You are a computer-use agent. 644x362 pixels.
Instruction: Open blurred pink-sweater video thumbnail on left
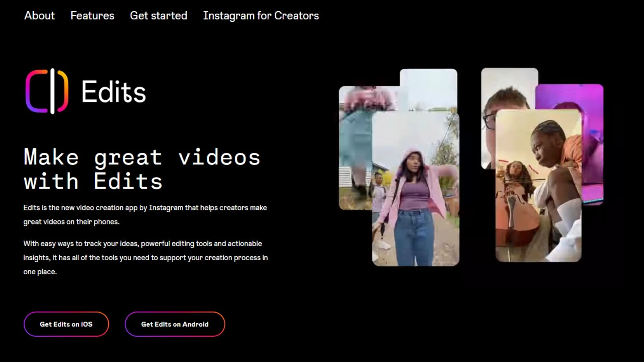click(355, 148)
